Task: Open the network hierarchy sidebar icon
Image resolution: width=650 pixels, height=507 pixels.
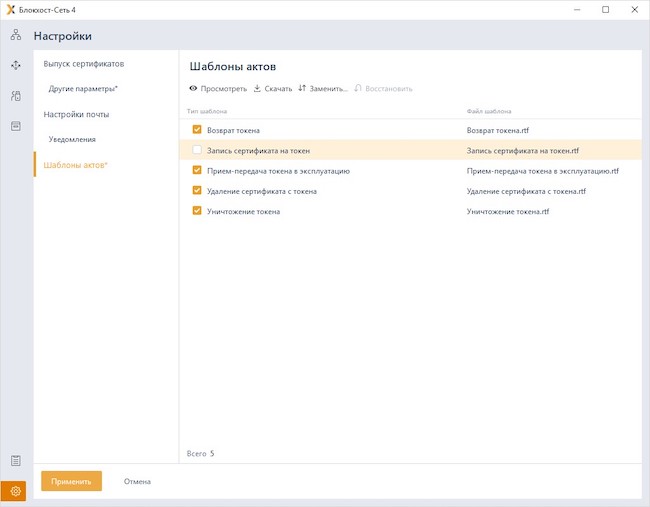Action: click(16, 36)
